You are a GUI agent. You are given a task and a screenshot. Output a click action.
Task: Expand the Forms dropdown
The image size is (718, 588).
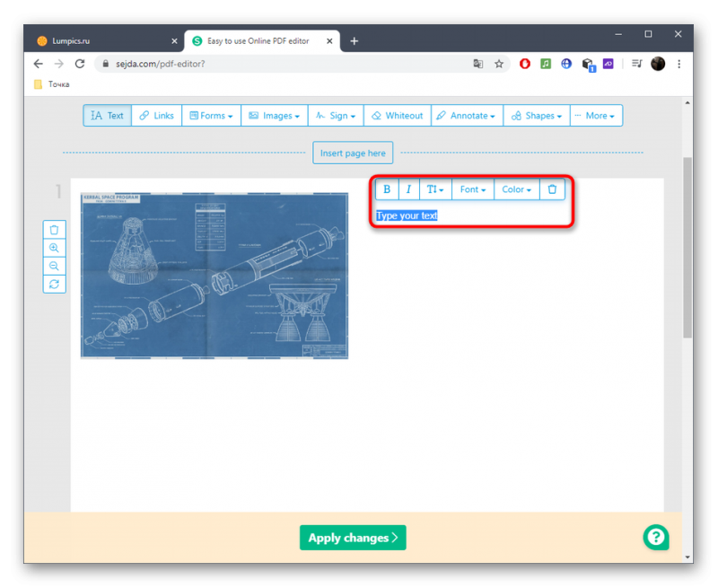coord(211,116)
